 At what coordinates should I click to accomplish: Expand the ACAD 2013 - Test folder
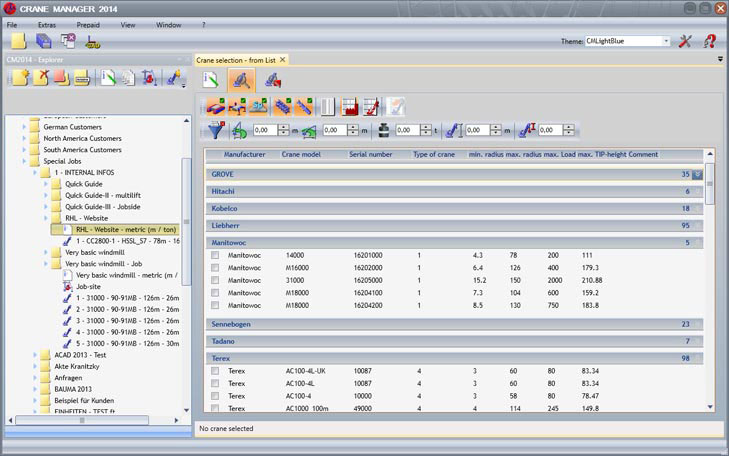tap(35, 355)
